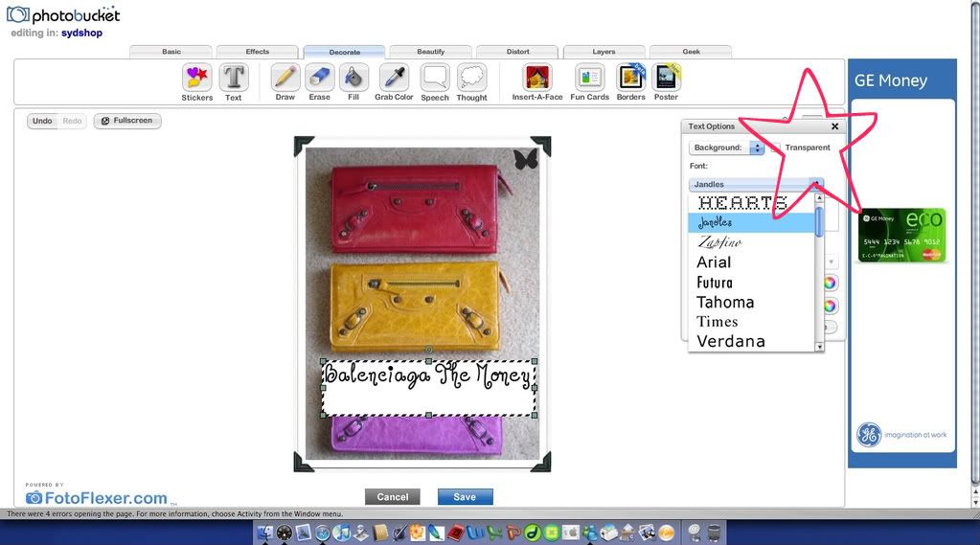Launch PowerPoint from the Dock

(x=513, y=533)
